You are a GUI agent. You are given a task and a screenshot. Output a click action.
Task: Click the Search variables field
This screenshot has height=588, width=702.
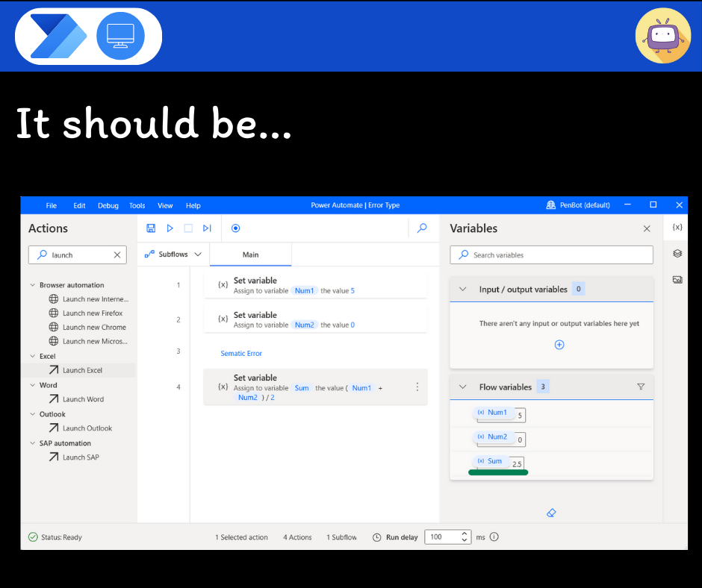[551, 255]
